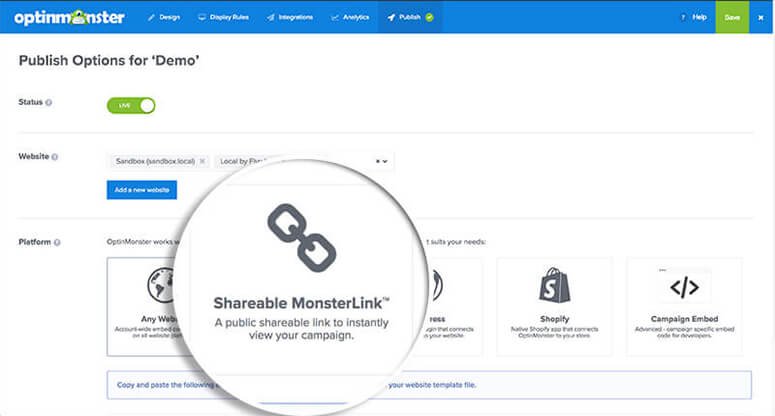
Task: Click the Design pencil icon
Action: 151,17
